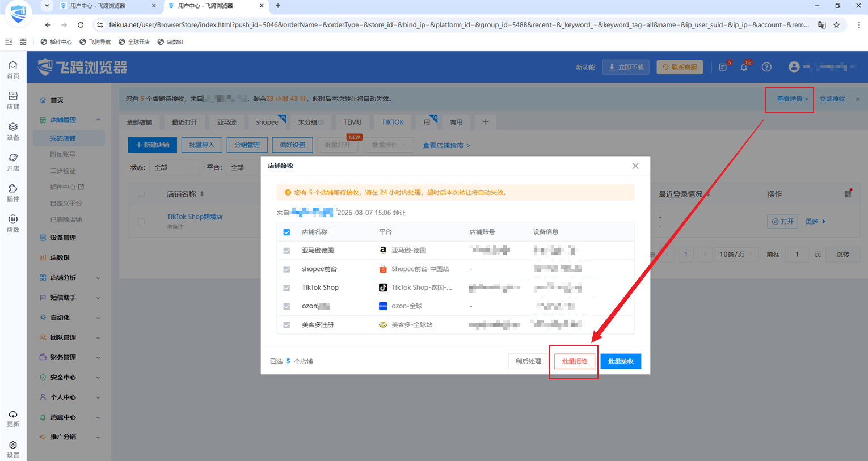Open 附加账号 in the side menu
Screen dimensions: 868x461
[62, 155]
